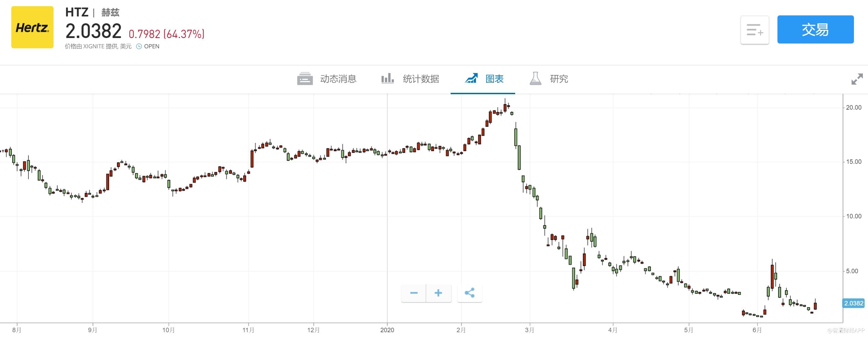Zoom in the chart with plus

[x=438, y=293]
